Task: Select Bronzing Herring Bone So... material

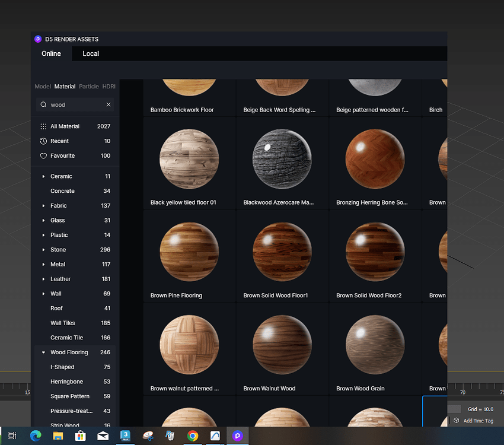Action: click(375, 163)
